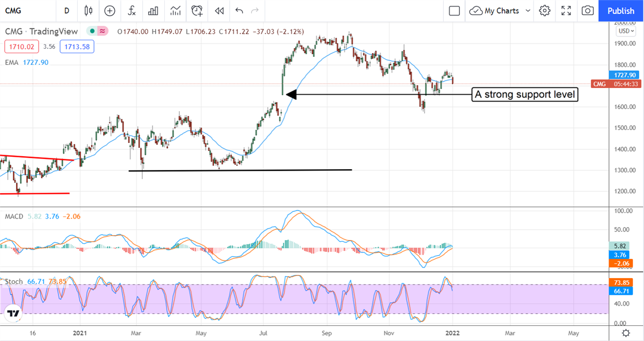
Task: Undo the last chart action
Action: pos(239,10)
